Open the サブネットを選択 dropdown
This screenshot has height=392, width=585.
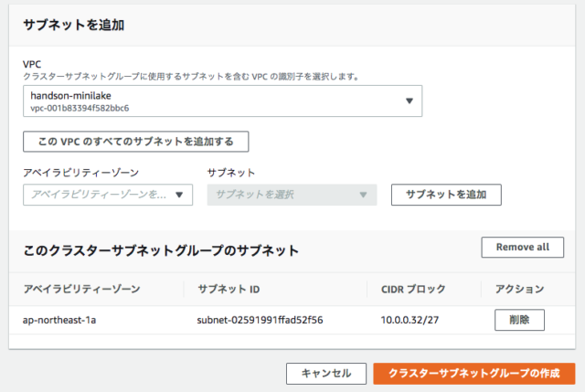click(x=292, y=195)
